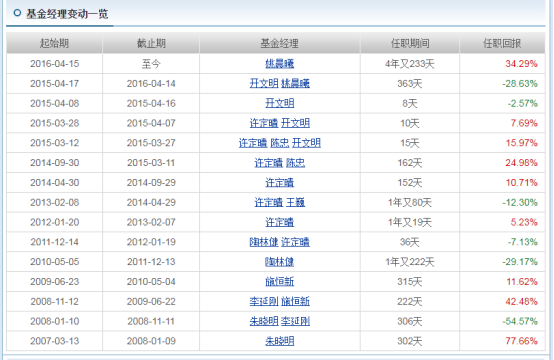The image size is (554, 360).
Task: Open 开文明 link in 2015-04-17 row
Action: [264, 83]
